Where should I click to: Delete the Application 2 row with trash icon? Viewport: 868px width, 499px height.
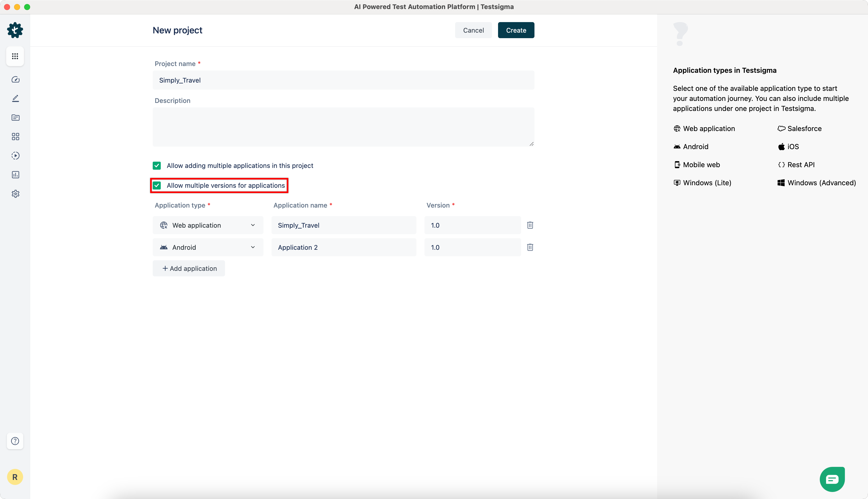tap(530, 247)
